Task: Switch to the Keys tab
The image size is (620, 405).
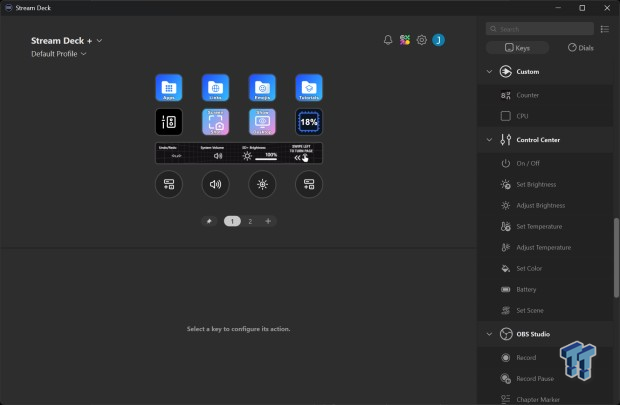Action: pos(518,48)
